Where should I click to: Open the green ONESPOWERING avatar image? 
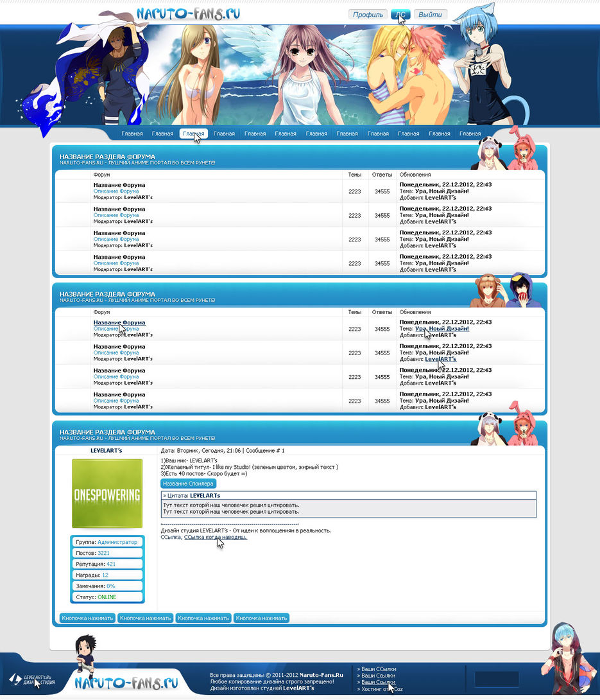[x=107, y=493]
